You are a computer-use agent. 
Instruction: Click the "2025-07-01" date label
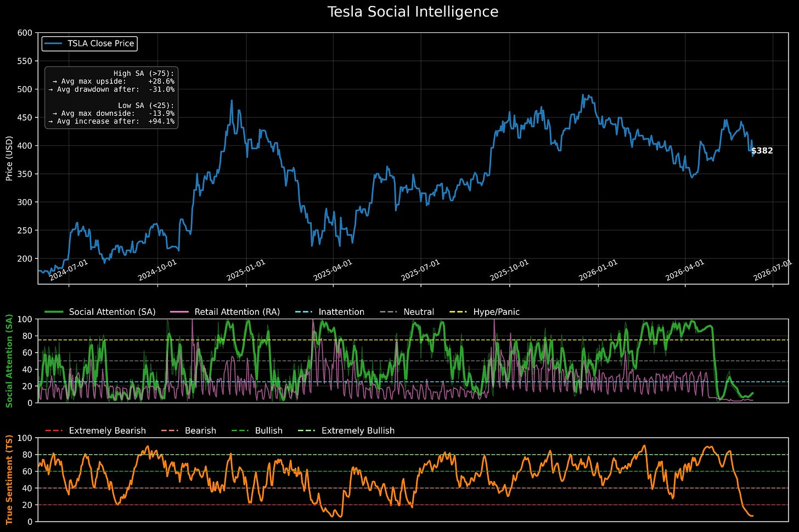[420, 270]
